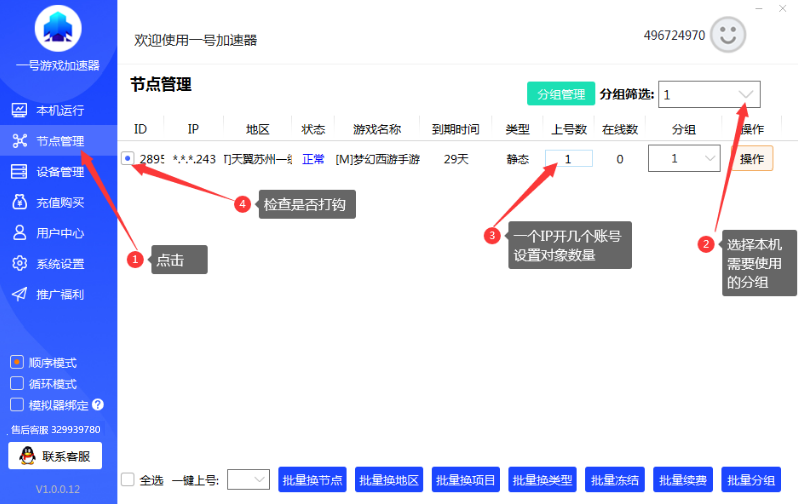802x504 pixels.
Task: Click the 静态 type cell
Action: (518, 159)
